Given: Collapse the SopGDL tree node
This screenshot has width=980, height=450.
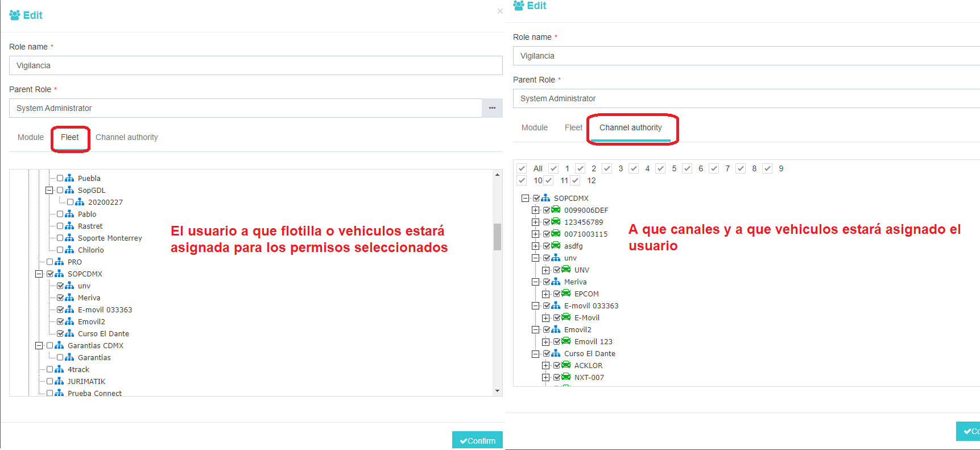Looking at the screenshot, I should (49, 190).
